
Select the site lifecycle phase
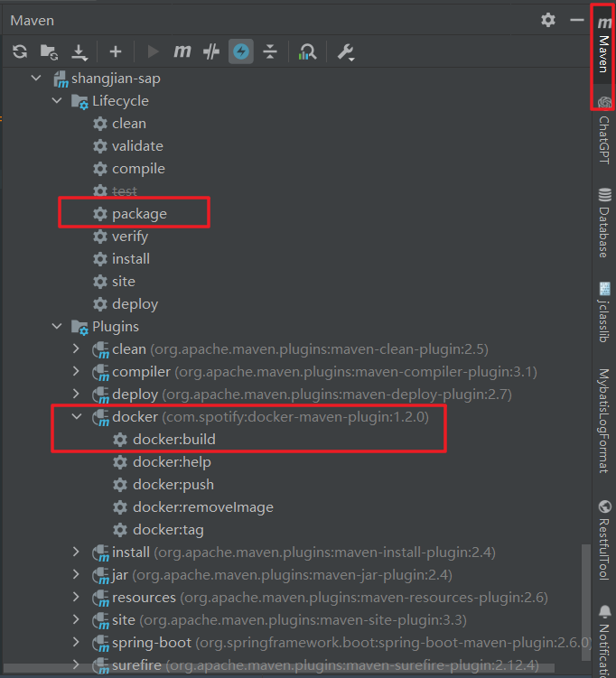(x=123, y=282)
